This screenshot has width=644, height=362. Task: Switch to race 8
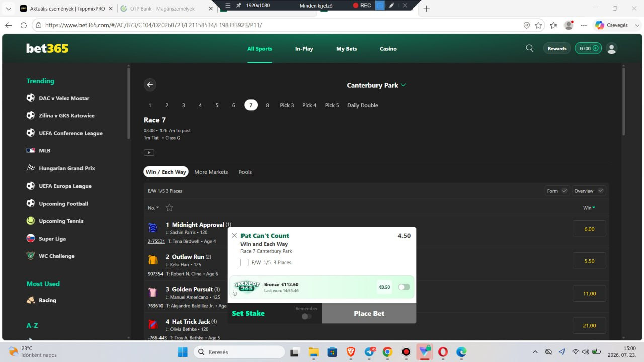[x=267, y=105]
